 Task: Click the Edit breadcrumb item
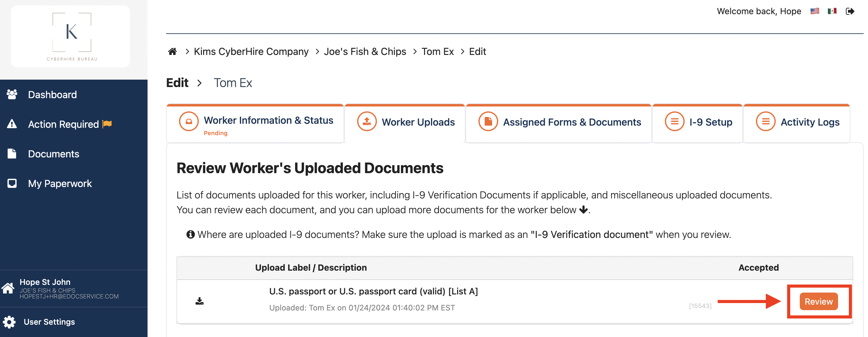(478, 52)
